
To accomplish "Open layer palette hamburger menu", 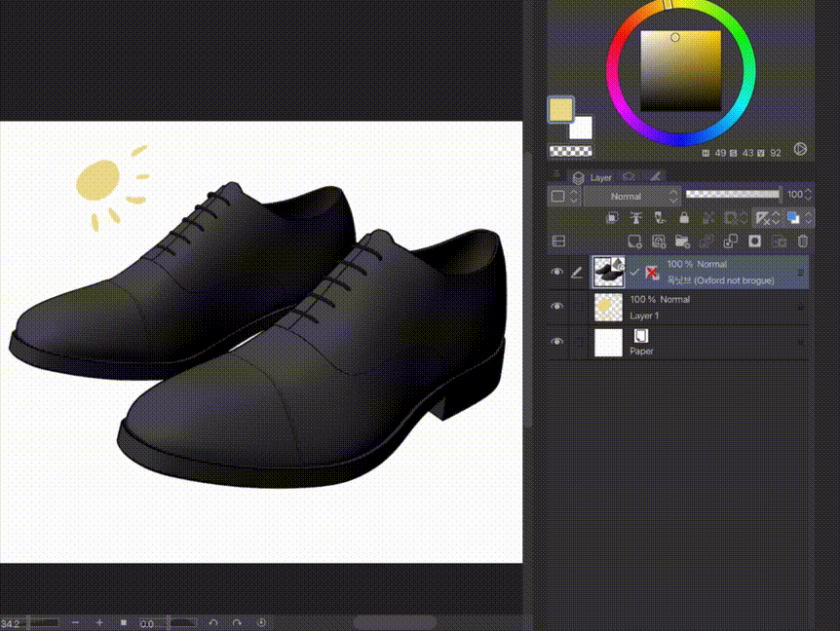I will click(556, 174).
